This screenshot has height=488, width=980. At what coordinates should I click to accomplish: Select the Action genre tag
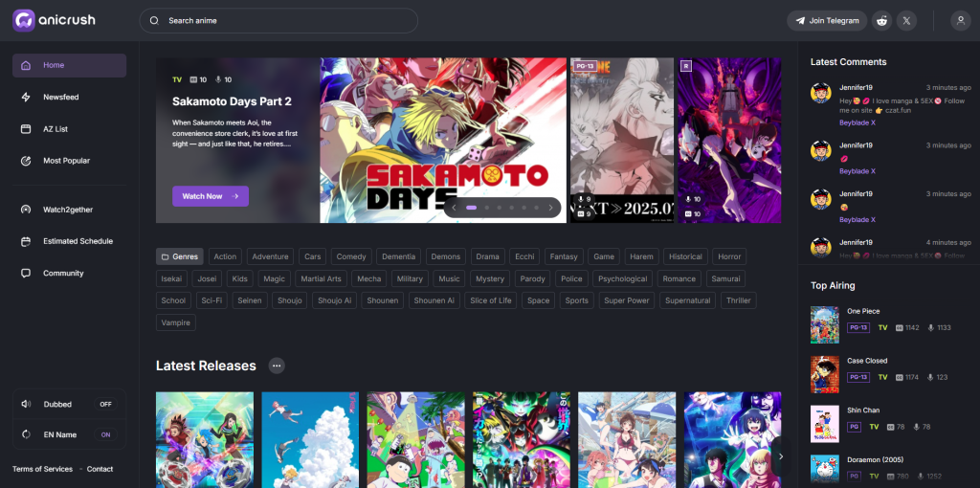(x=225, y=256)
